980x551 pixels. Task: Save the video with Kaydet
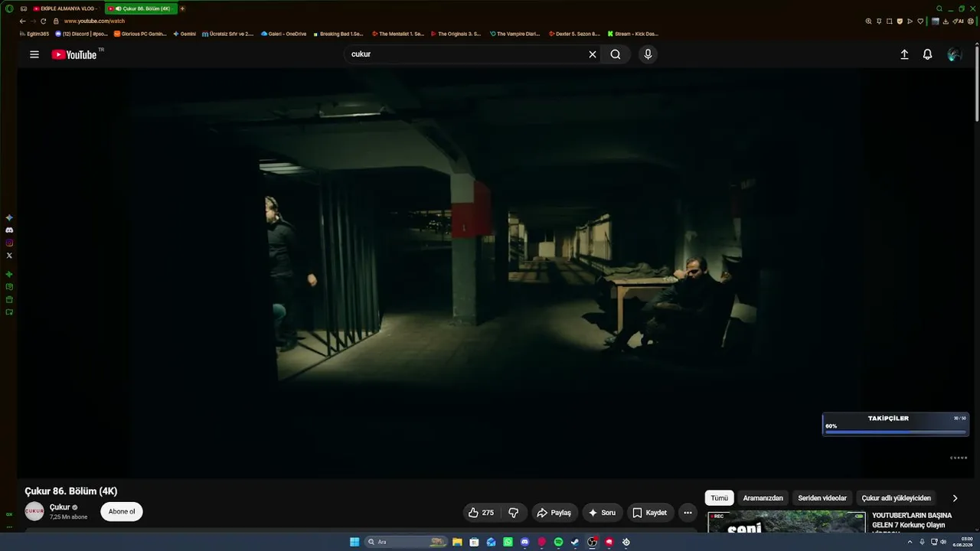pos(650,513)
